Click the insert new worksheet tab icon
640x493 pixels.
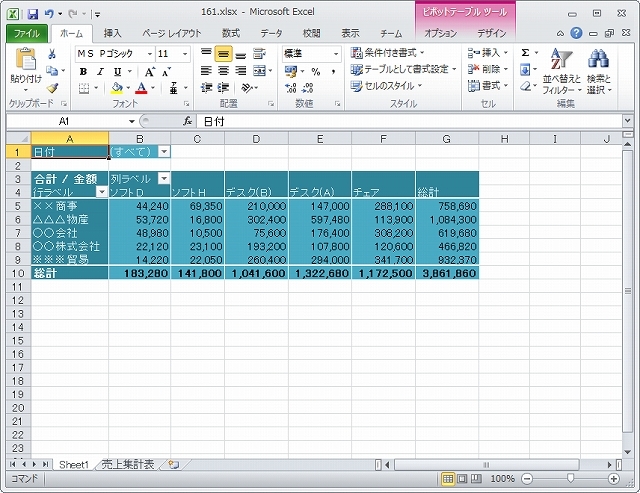pyautogui.click(x=174, y=465)
